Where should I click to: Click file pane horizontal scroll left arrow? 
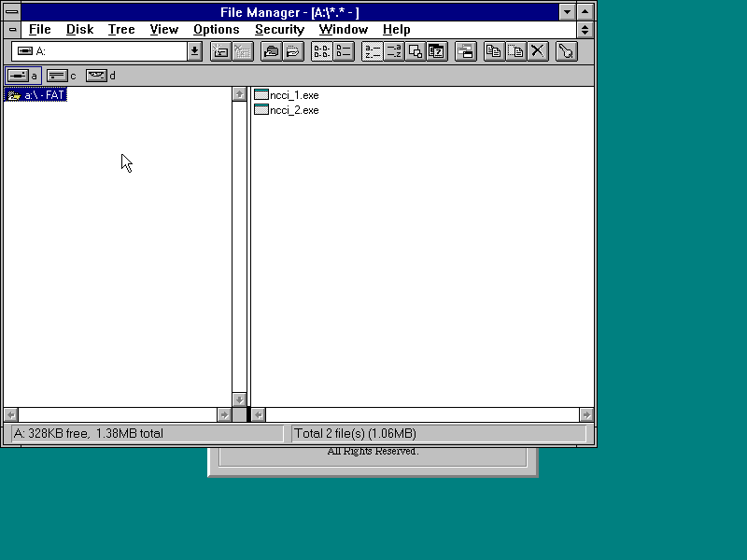259,414
